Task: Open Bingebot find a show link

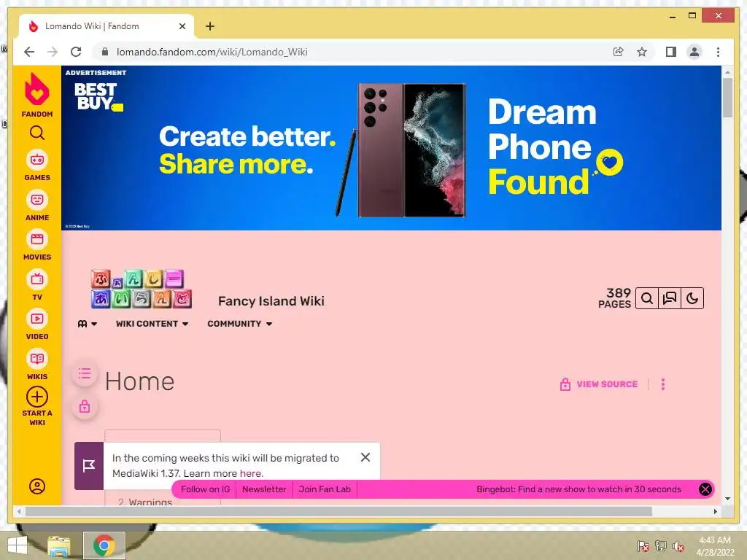Action: point(578,489)
